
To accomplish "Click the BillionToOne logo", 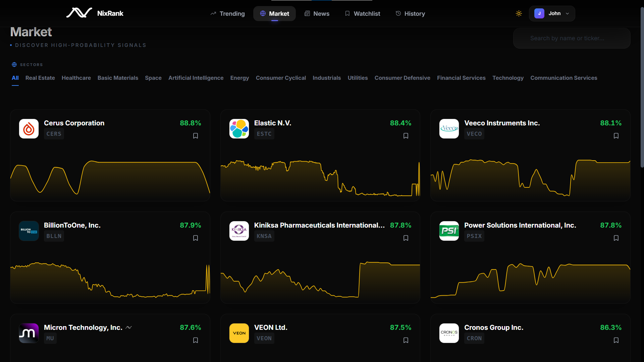I will (29, 231).
